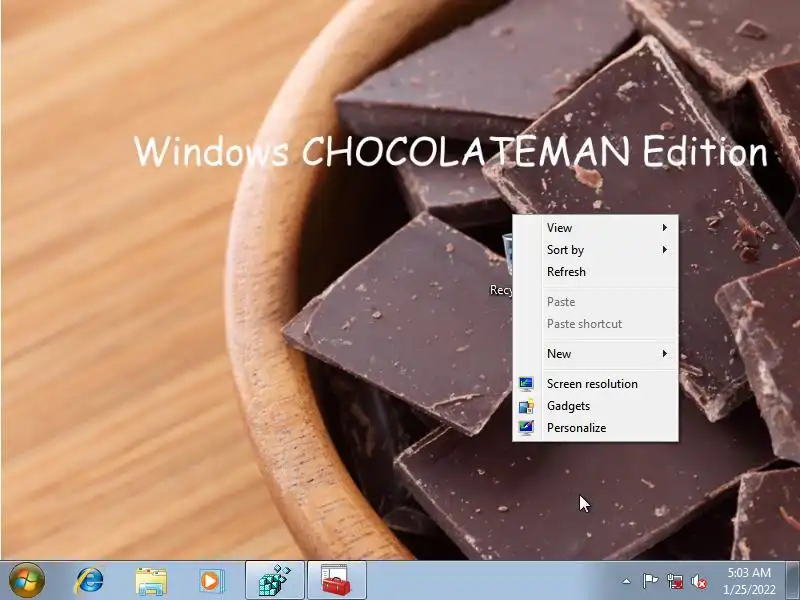This screenshot has height=600, width=800.
Task: Expand the Sort by submenu arrow
Action: pyautogui.click(x=664, y=249)
